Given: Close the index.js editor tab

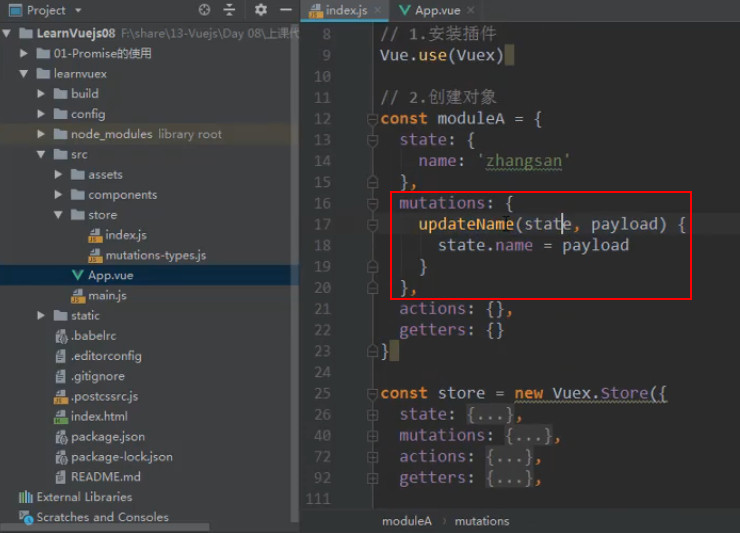Looking at the screenshot, I should pos(378,10).
